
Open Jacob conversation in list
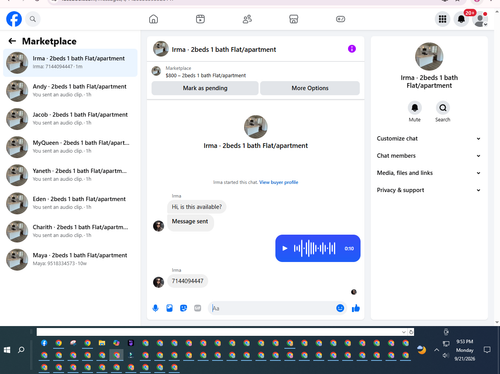point(70,119)
